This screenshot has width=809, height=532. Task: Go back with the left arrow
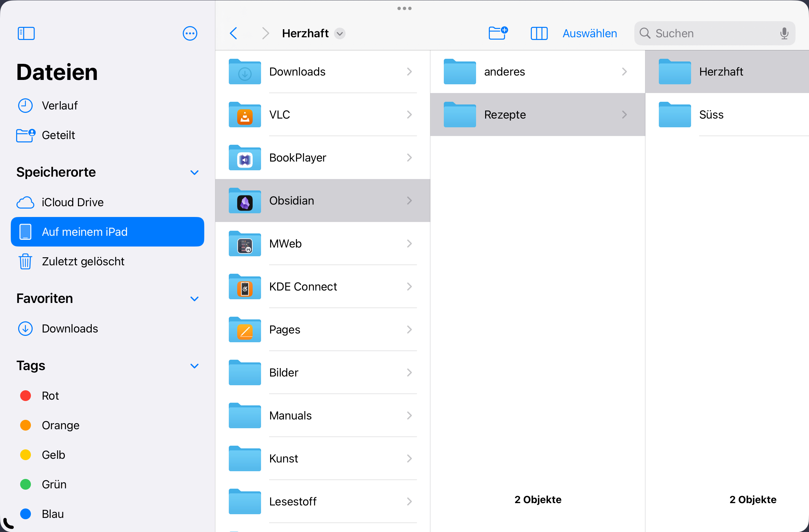pos(233,33)
